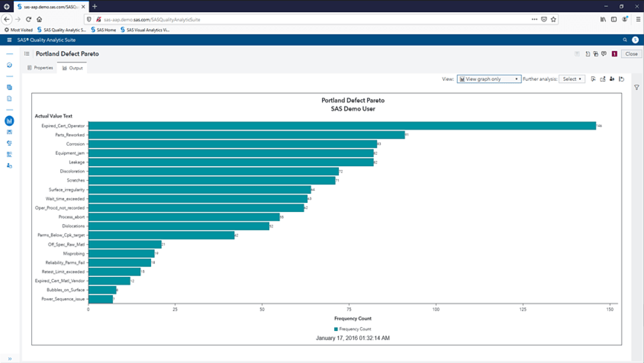Open the View graph only dropdown
The height and width of the screenshot is (363, 644).
pos(489,79)
